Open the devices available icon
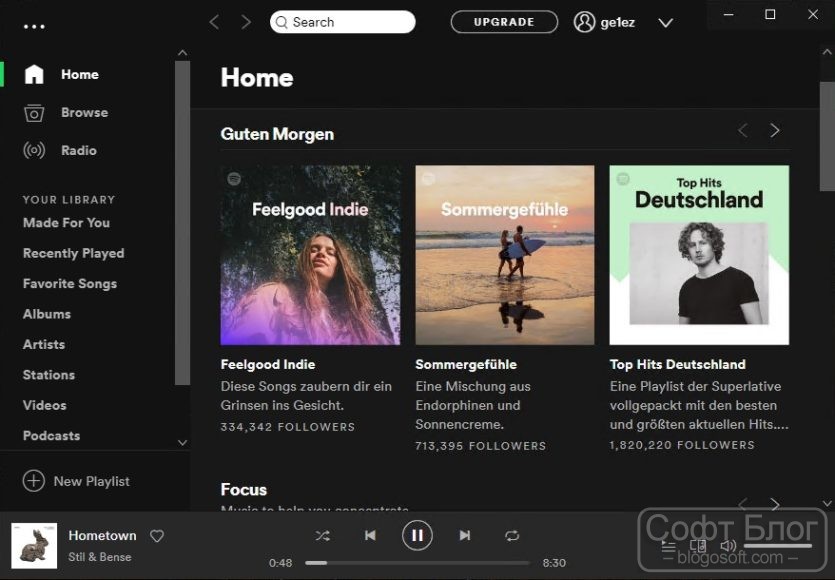The image size is (835, 580). (698, 546)
